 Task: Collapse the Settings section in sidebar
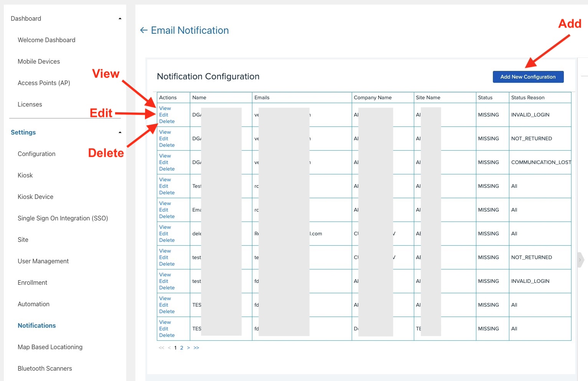click(x=120, y=133)
